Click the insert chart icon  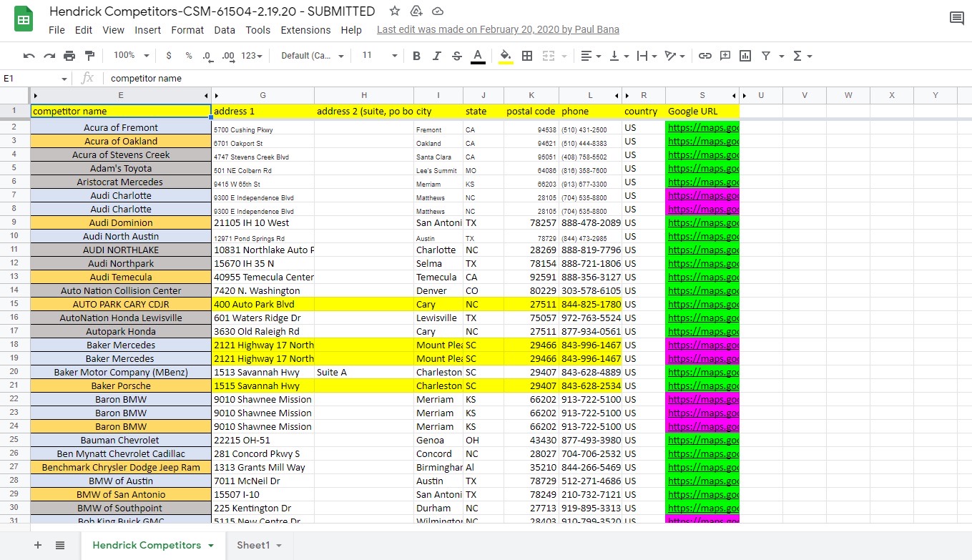pos(745,56)
